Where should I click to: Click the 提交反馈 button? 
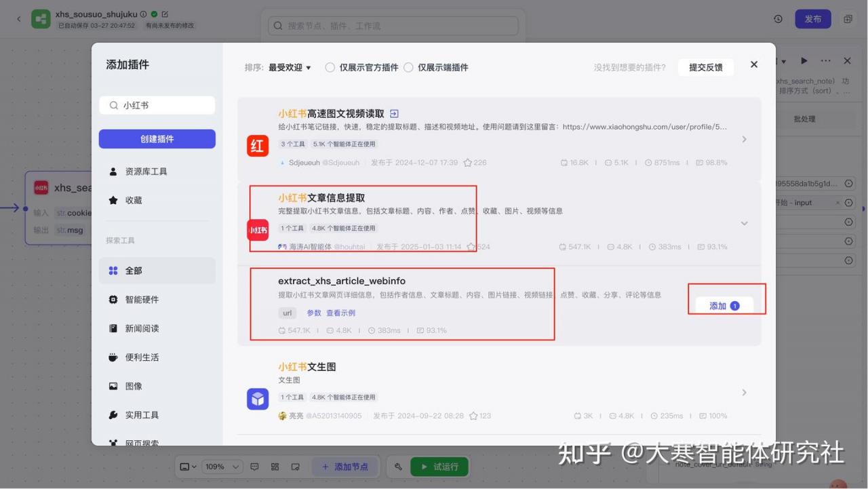706,67
